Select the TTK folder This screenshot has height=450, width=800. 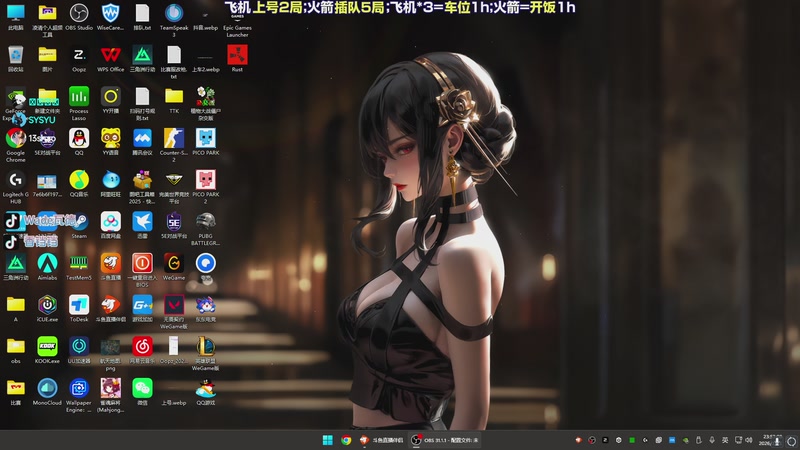(174, 97)
